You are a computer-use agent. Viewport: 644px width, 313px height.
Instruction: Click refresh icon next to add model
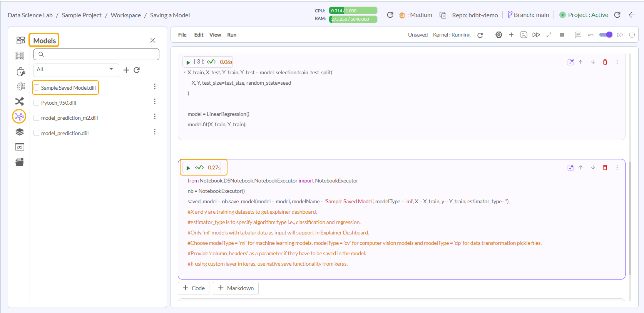137,70
